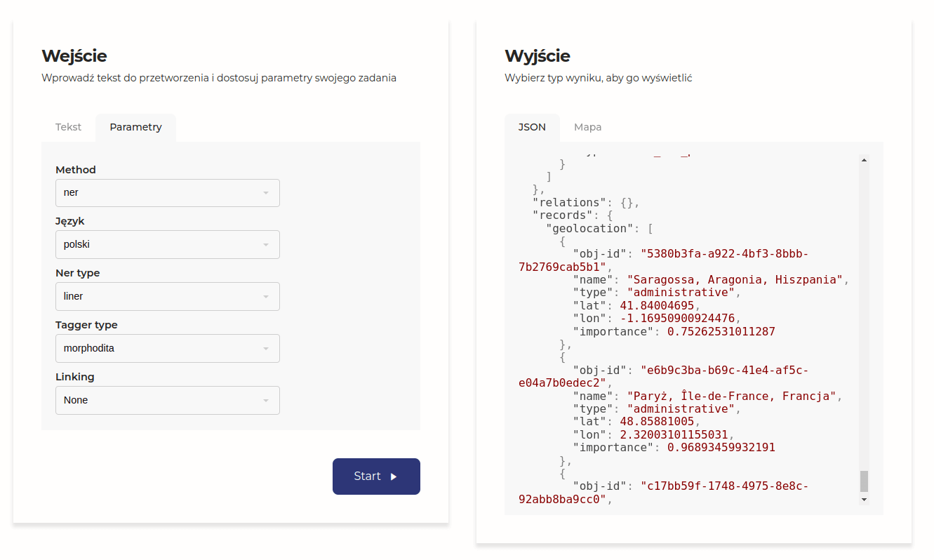Click the longitude value 2.32003101155031

point(674,434)
